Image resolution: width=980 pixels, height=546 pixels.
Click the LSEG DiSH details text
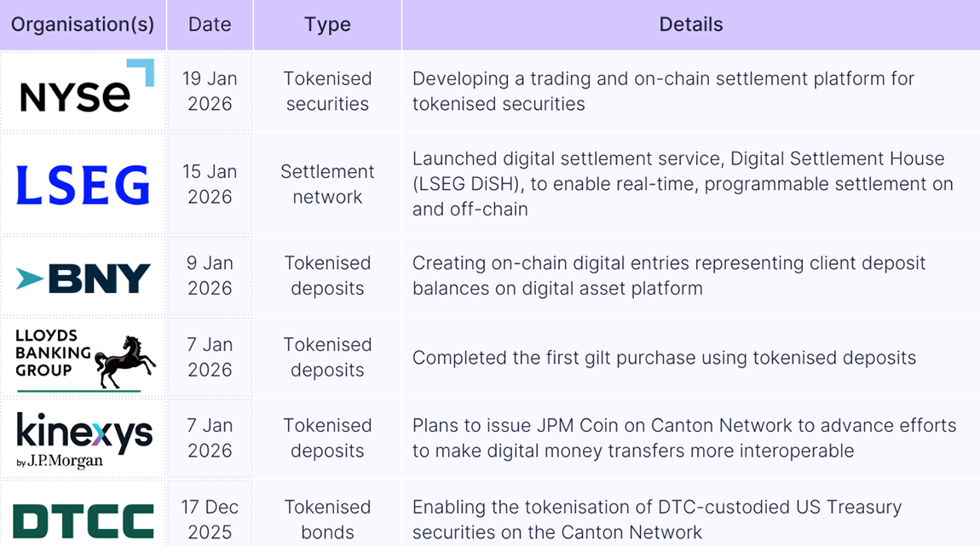[682, 184]
